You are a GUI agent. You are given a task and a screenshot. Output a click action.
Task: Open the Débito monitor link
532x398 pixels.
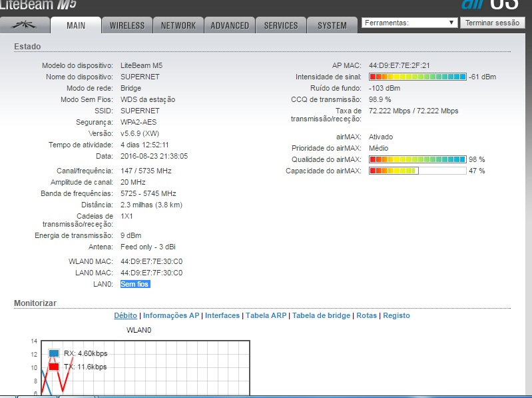pos(126,315)
